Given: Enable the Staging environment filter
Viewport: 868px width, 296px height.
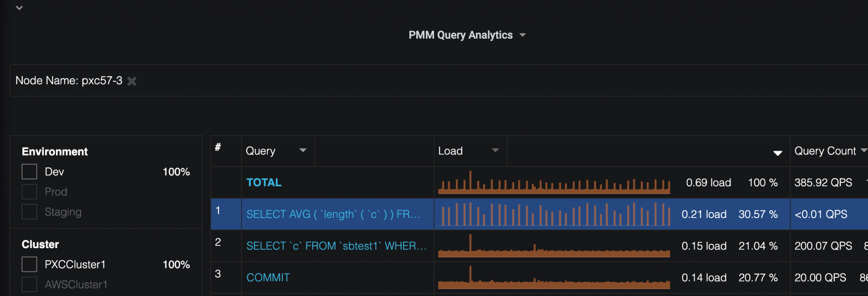Looking at the screenshot, I should (x=29, y=212).
